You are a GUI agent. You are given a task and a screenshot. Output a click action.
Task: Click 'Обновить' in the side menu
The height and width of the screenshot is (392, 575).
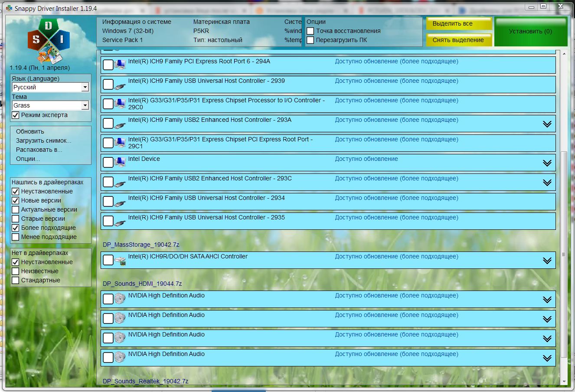[x=30, y=131]
